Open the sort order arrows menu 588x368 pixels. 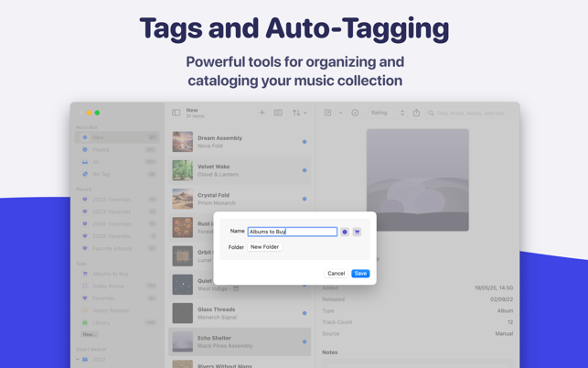coord(299,113)
